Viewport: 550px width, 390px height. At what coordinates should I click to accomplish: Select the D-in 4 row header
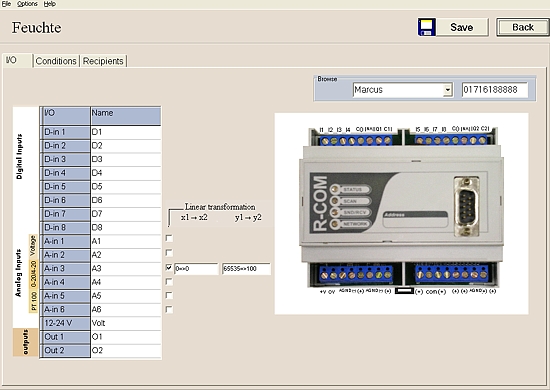(x=65, y=173)
